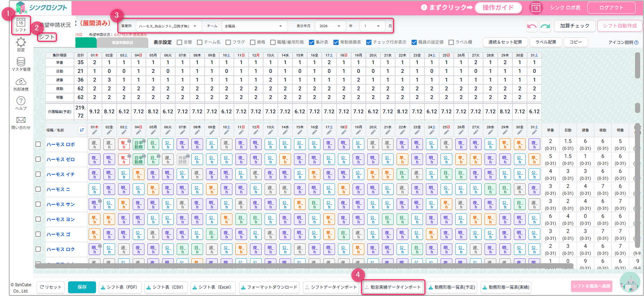Image resolution: width=644 pixels, height=296 pixels.
Task: Open the Settings gear icon in sidebar
Action: click(x=21, y=43)
